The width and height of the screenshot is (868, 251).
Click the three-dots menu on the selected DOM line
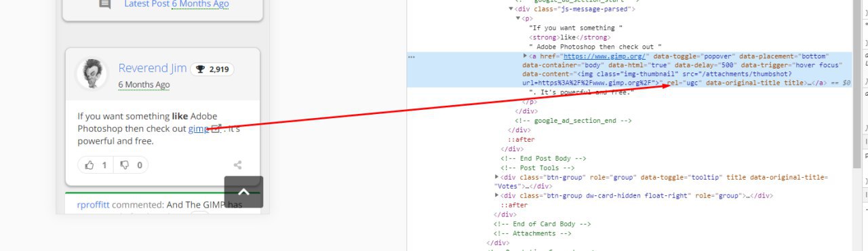click(412, 57)
